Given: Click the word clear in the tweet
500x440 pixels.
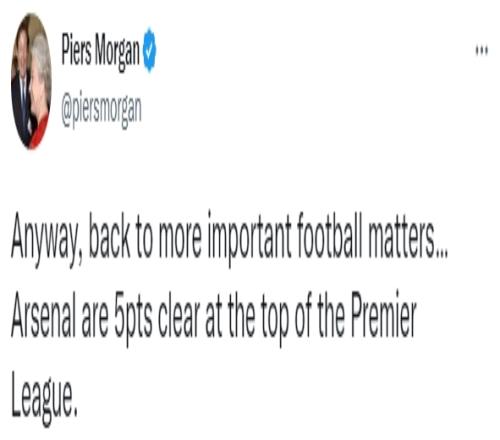Looking at the screenshot, I should click(179, 316).
